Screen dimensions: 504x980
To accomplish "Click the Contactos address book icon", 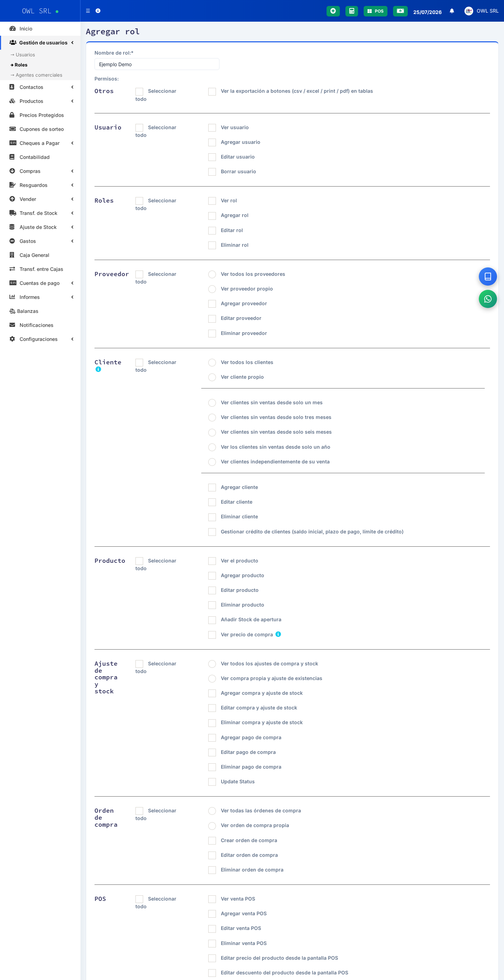I will 12,87.
